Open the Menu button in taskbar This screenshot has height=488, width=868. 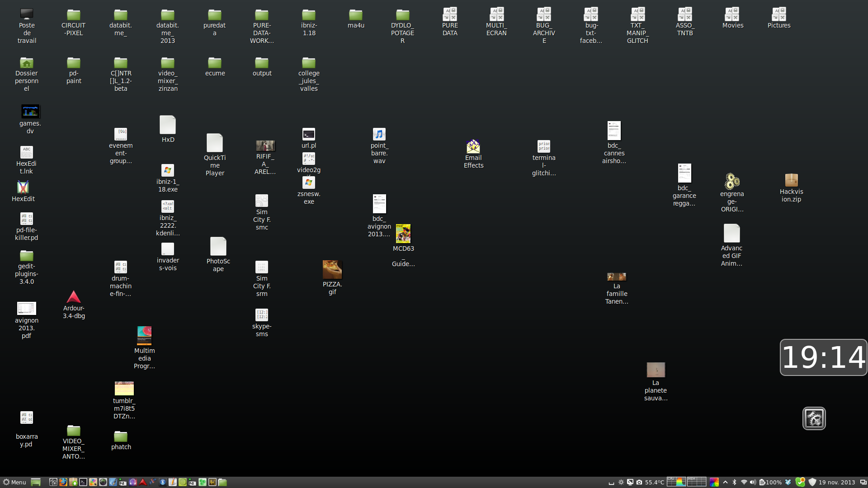14,482
